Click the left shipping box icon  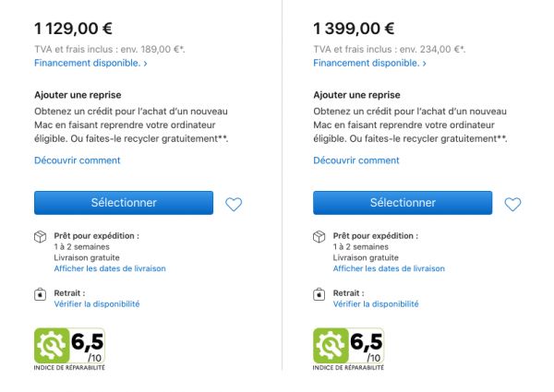pos(40,236)
